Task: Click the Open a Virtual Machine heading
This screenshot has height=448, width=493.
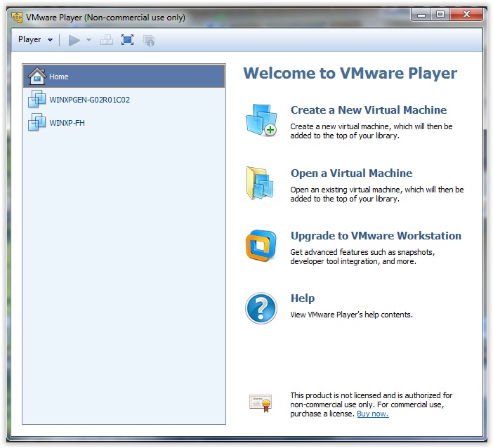Action: (351, 173)
